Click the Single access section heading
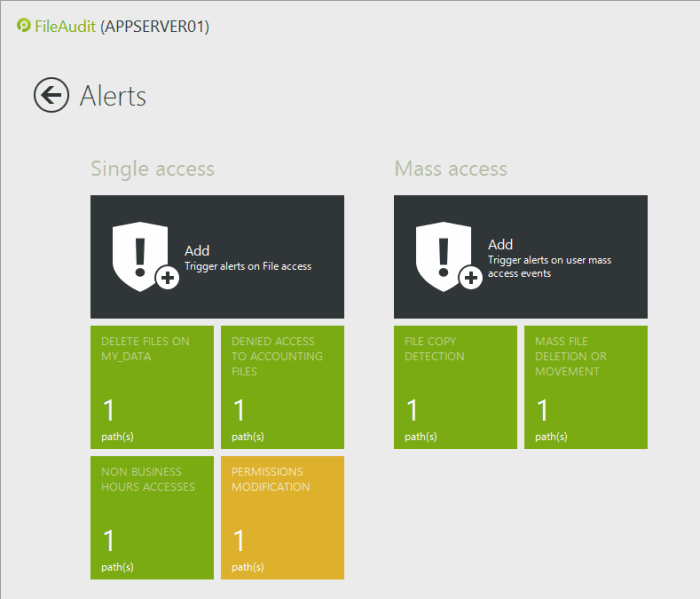The width and height of the screenshot is (700, 599). 152,169
